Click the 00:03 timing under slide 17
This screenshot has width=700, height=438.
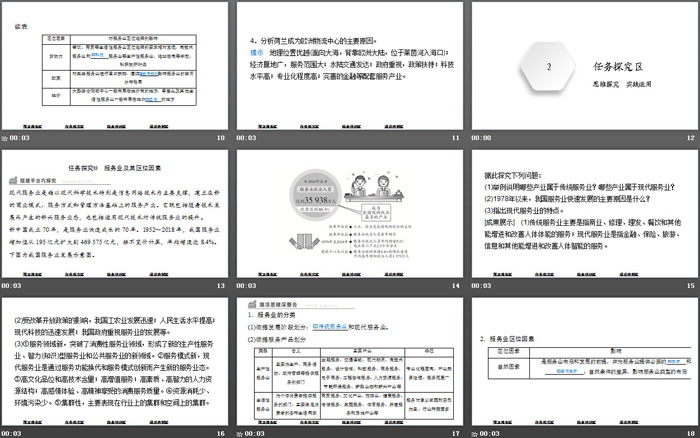(x=254, y=434)
